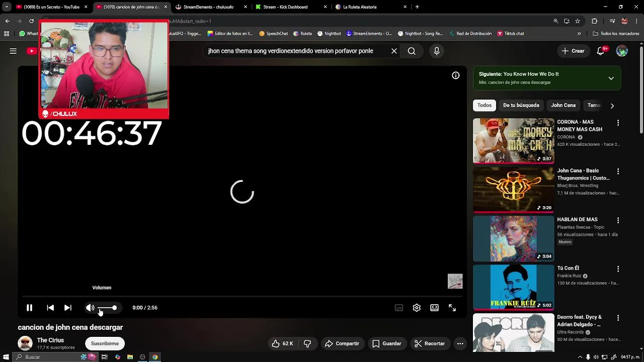Dislike the video
This screenshot has height=362, width=644.
[x=307, y=343]
